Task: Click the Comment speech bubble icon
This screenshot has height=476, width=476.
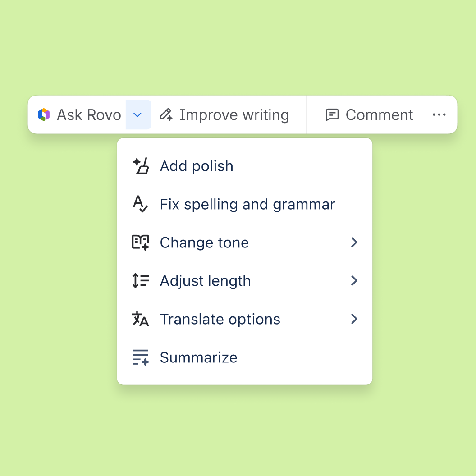Action: [x=332, y=115]
